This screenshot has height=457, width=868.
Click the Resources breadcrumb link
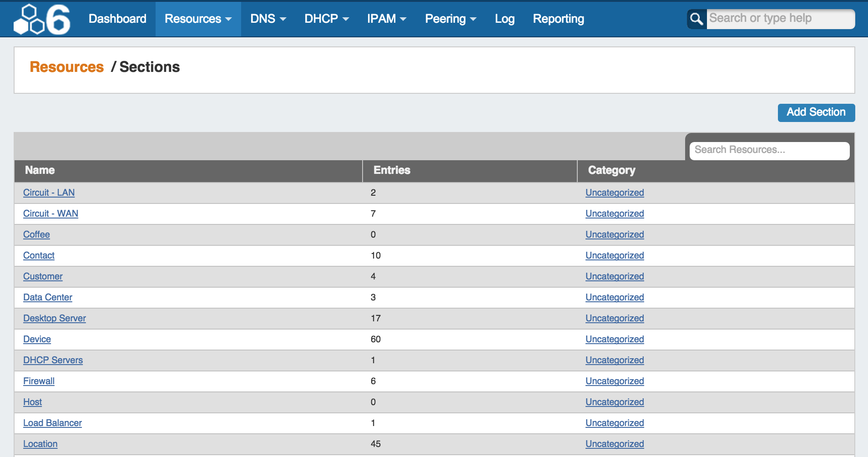click(x=66, y=67)
